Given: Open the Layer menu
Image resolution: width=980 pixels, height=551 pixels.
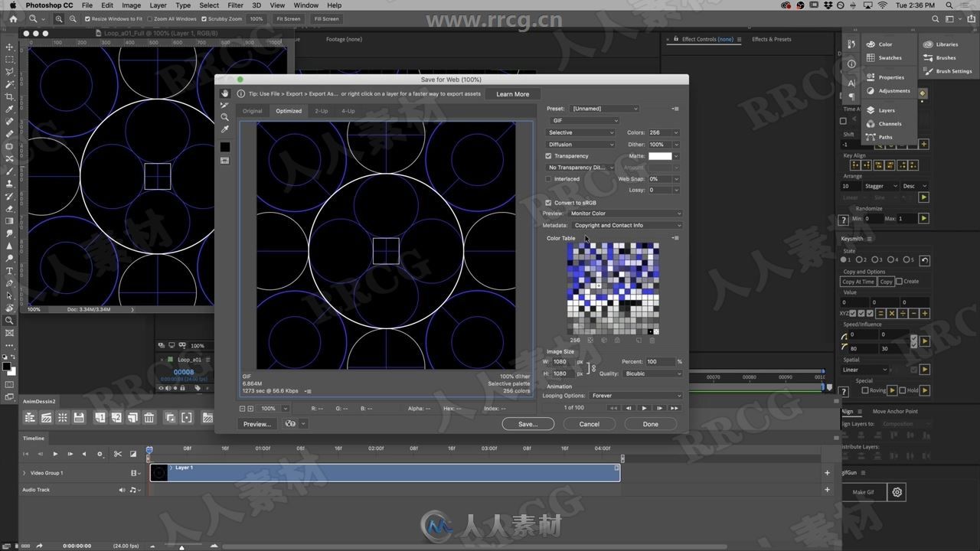Looking at the screenshot, I should pos(158,5).
